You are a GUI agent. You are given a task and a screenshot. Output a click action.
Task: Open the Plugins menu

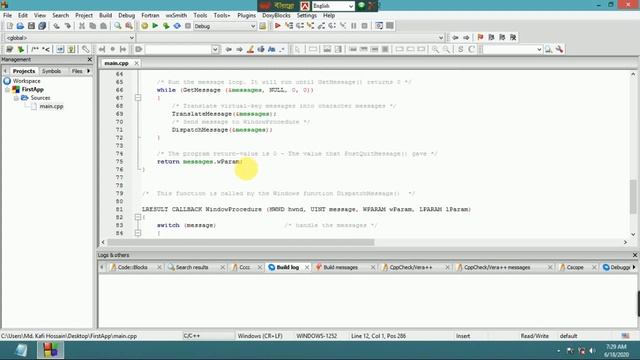click(246, 15)
